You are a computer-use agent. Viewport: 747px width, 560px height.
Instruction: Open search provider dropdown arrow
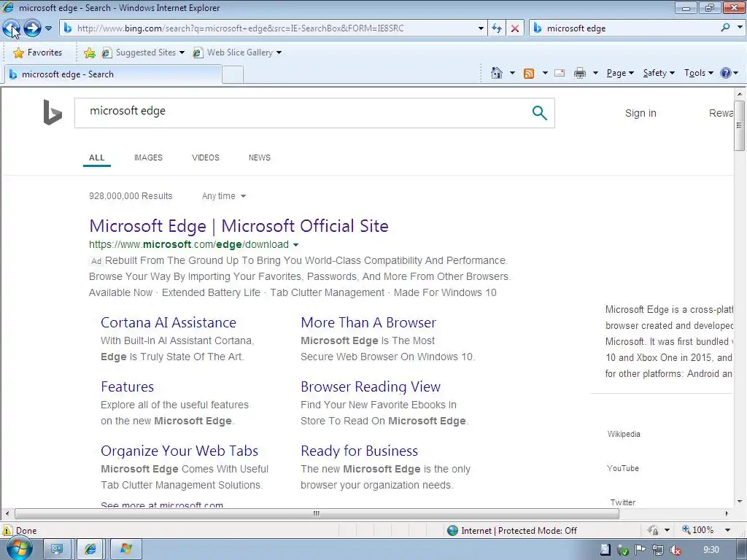(x=740, y=28)
